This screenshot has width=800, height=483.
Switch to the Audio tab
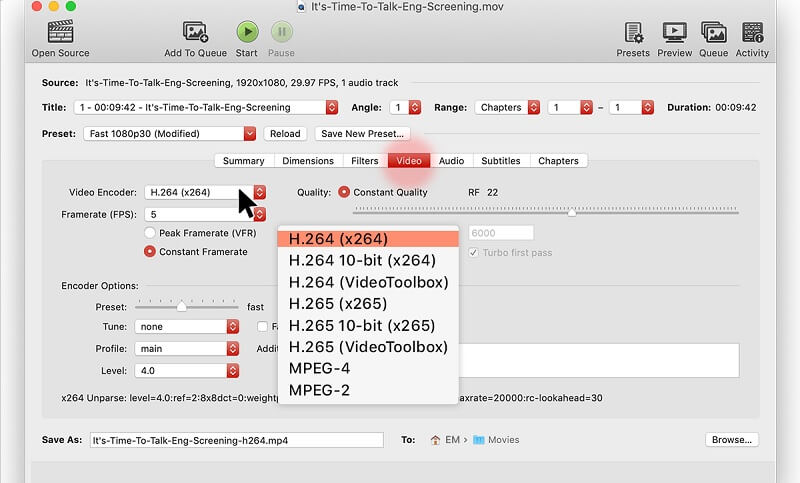451,160
